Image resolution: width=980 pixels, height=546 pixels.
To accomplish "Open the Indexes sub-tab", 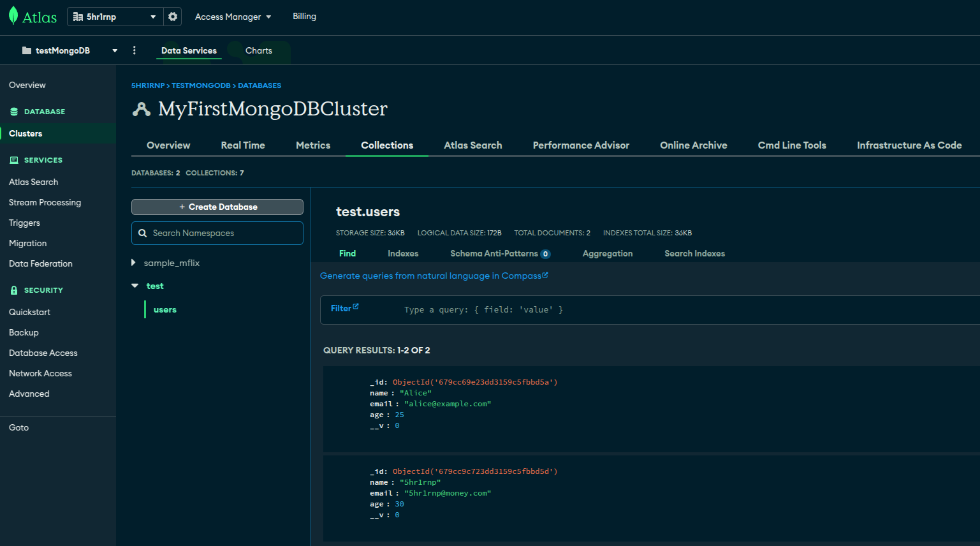I will tap(403, 253).
